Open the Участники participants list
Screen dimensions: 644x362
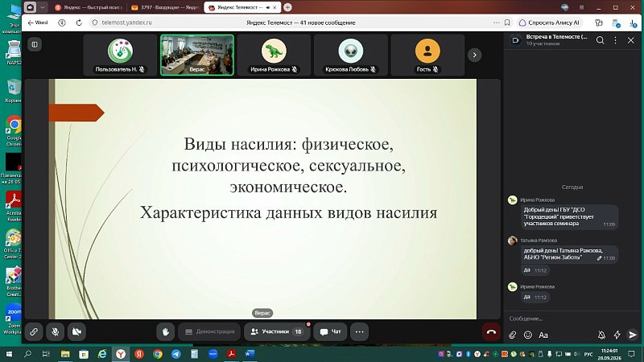[x=277, y=331]
